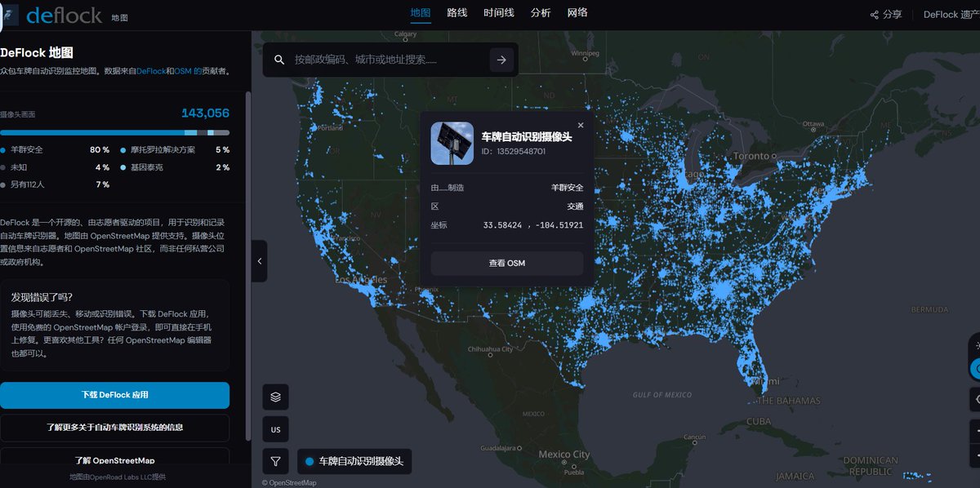980x488 pixels.
Task: Click the Mexico City label on the map
Action: pyautogui.click(x=563, y=454)
